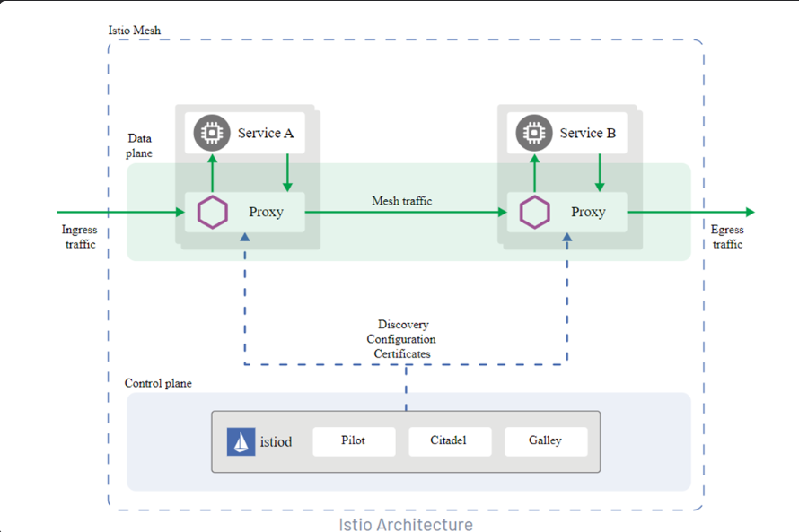Click the Service B chip icon
Screen dimensions: 799x532
coord(534,133)
